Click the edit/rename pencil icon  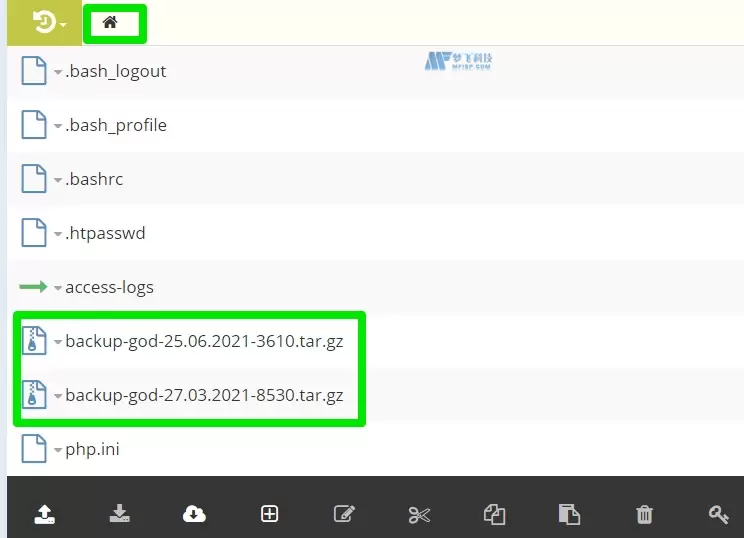click(x=344, y=514)
